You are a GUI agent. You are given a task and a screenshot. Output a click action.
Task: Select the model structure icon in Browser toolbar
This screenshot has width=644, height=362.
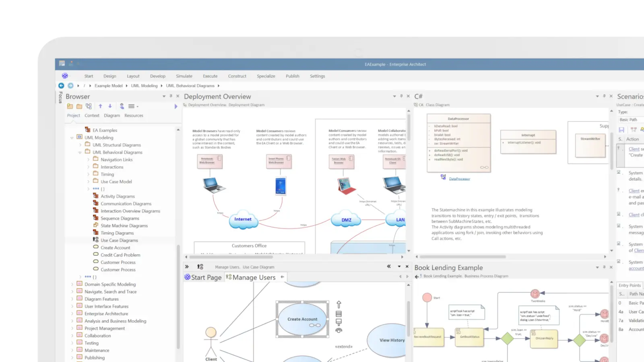click(89, 106)
